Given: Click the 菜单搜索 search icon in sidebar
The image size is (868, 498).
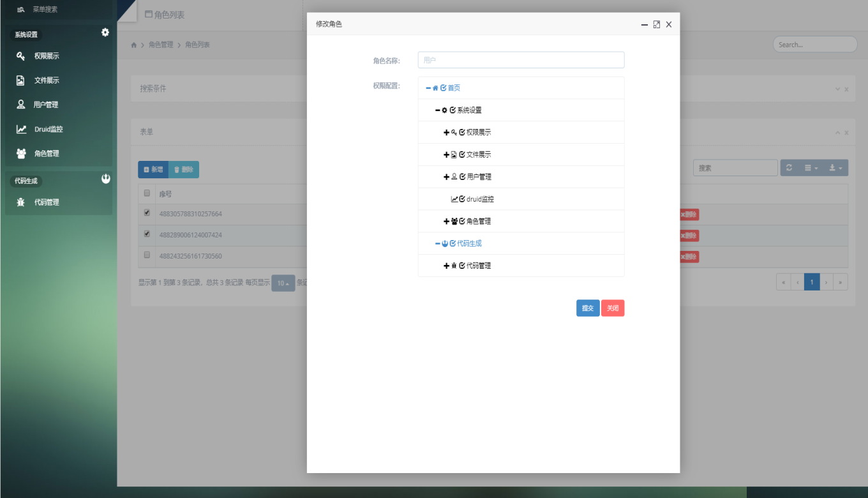Looking at the screenshot, I should (20, 10).
